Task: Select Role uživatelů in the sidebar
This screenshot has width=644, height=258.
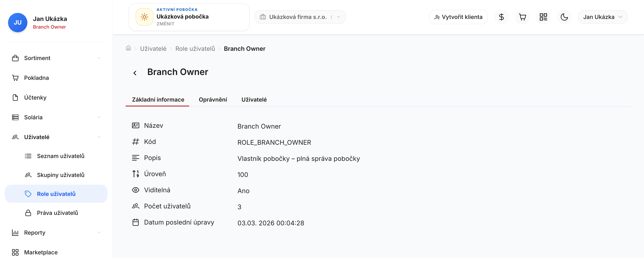Action: (x=56, y=194)
